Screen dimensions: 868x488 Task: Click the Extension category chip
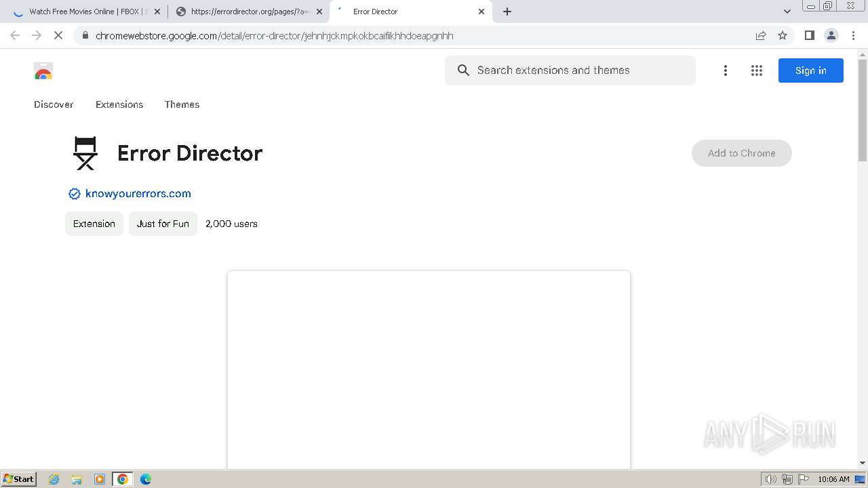[x=94, y=224]
